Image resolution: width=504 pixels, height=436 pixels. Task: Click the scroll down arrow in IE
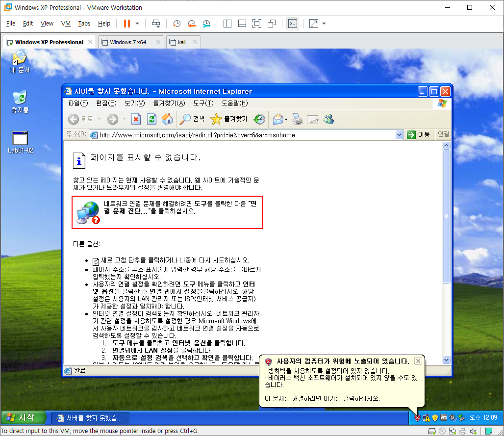click(446, 360)
